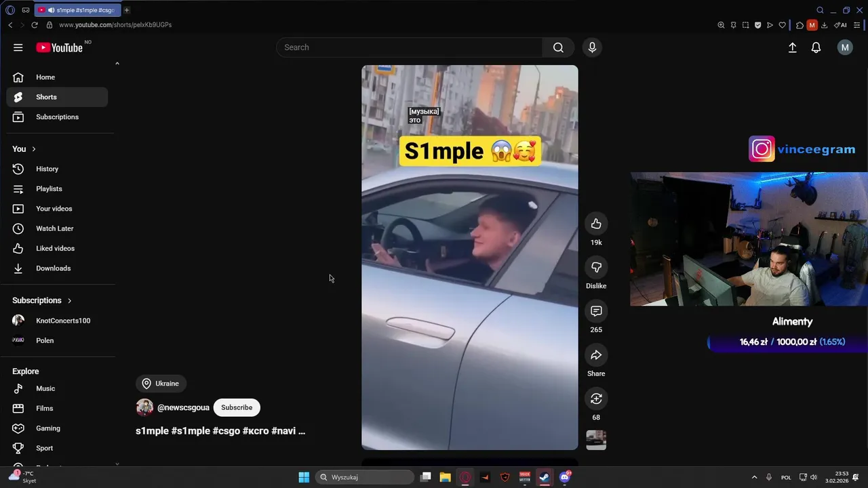This screenshot has height=488, width=868.
Task: Click the s1mple #s1mple #csgo title text
Action: click(x=220, y=431)
